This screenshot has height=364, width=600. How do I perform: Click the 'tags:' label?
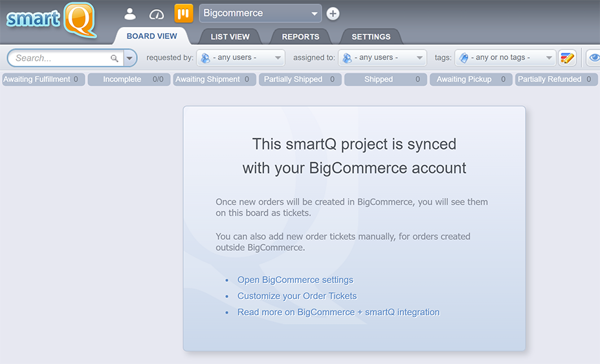click(443, 58)
